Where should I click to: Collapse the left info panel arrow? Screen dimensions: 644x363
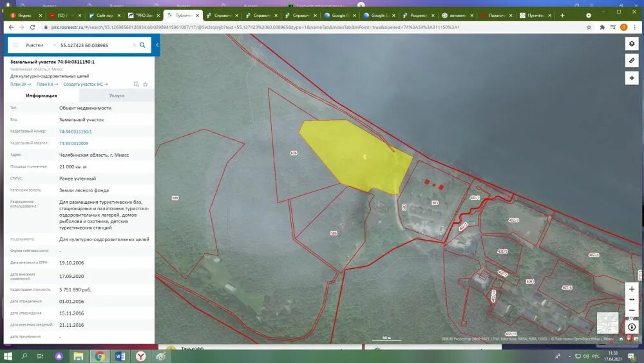pos(157,45)
